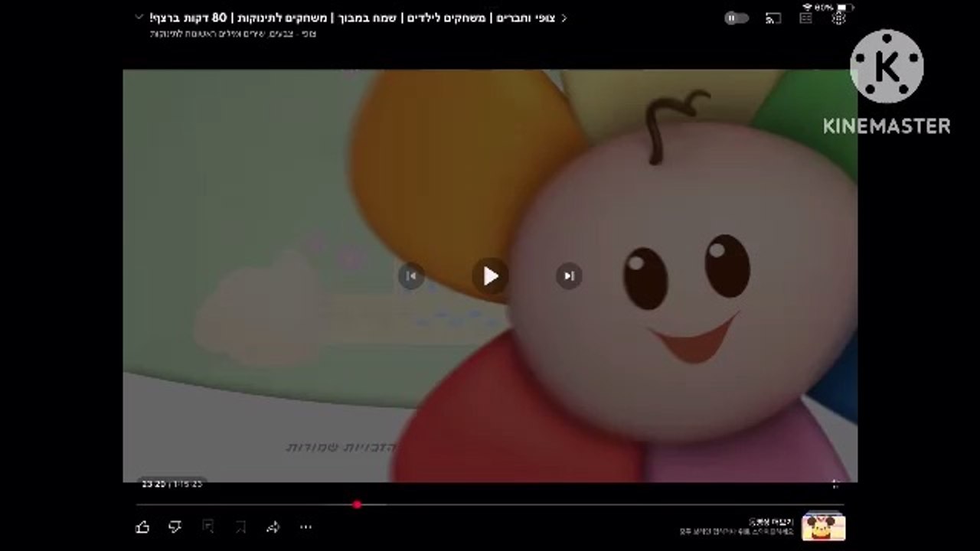Skip to the previous video
Viewport: 980px width, 551px height.
point(411,275)
